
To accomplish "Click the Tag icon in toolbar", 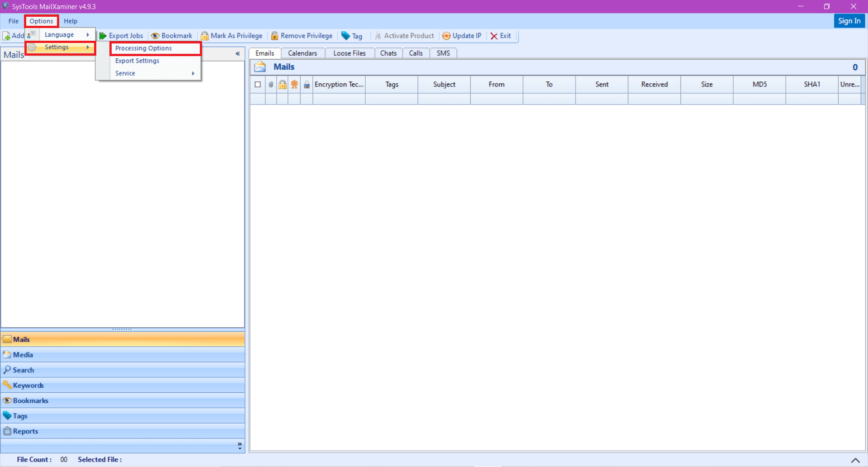I will click(x=346, y=36).
